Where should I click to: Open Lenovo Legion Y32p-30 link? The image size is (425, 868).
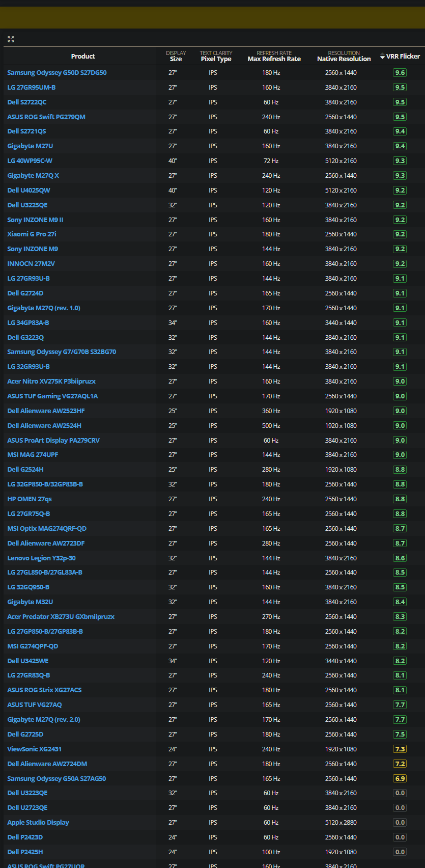tap(41, 558)
